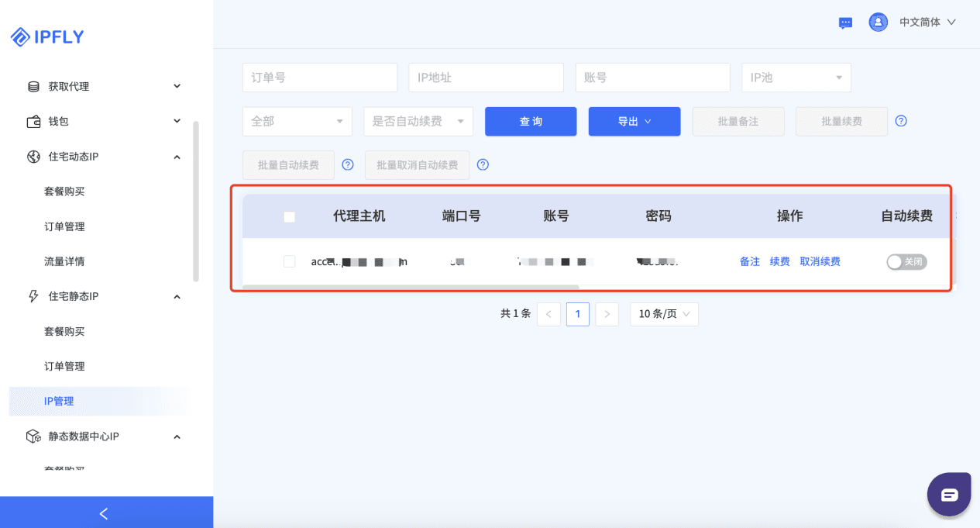Viewport: 980px width, 528px height.
Task: Toggle the 自动续费 switch on
Action: (x=906, y=262)
